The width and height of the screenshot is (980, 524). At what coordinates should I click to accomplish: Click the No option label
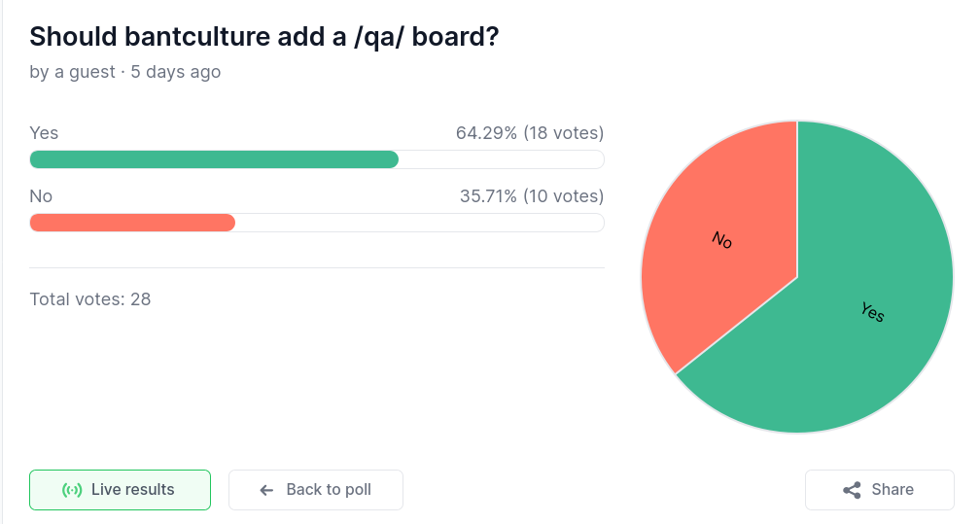pos(41,196)
